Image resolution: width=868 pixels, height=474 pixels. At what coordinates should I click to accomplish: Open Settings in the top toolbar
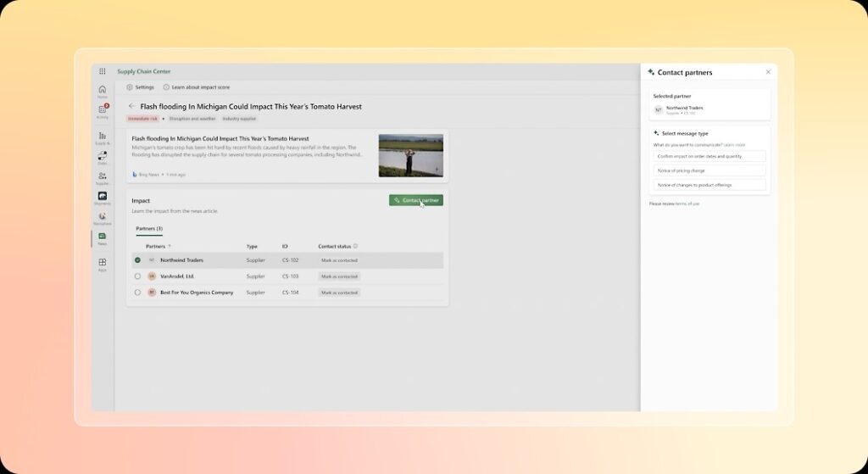click(x=140, y=87)
